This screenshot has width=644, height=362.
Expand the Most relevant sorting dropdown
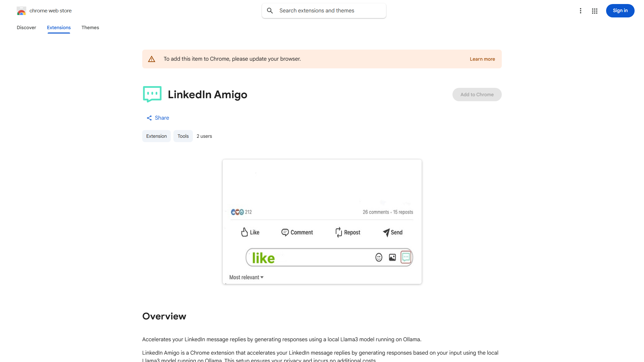(x=246, y=277)
